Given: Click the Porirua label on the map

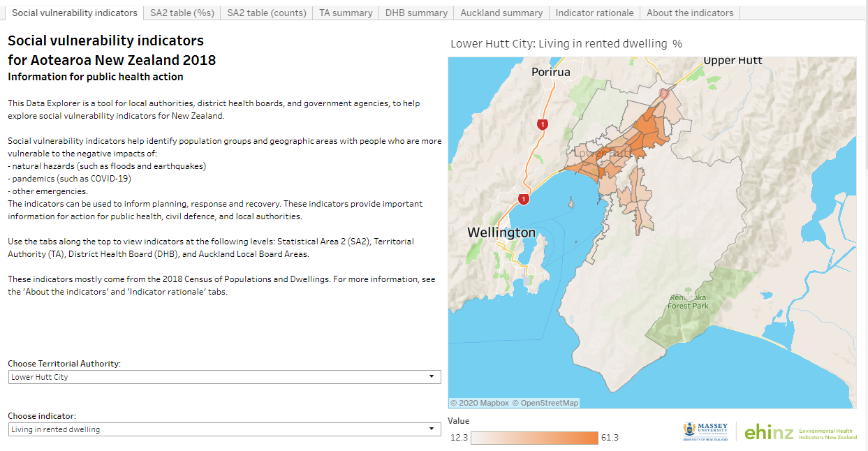Looking at the screenshot, I should 550,72.
